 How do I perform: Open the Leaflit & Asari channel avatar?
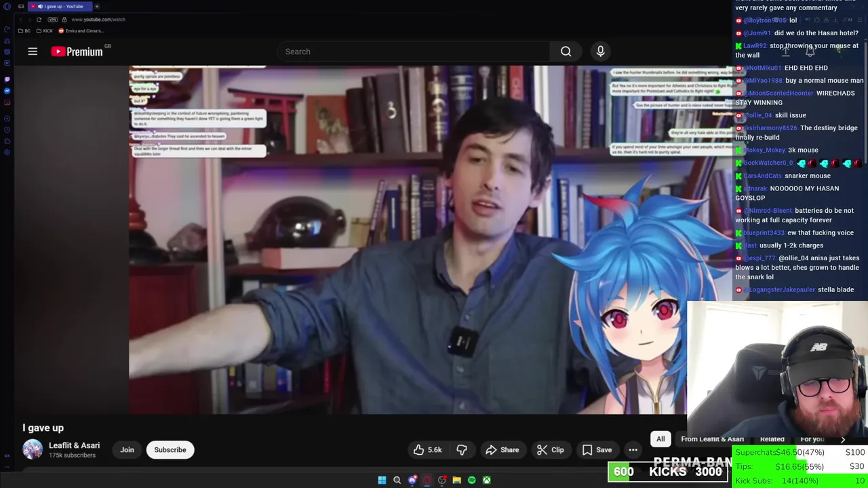tap(33, 449)
